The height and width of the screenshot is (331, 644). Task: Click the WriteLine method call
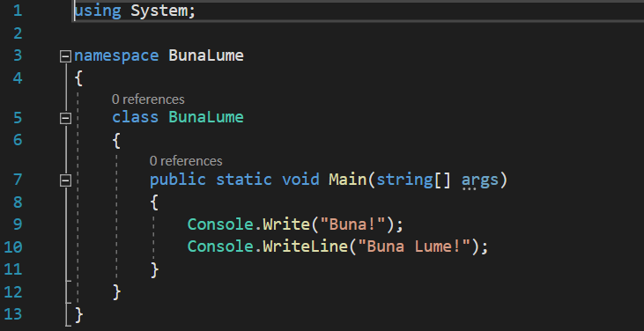click(305, 246)
